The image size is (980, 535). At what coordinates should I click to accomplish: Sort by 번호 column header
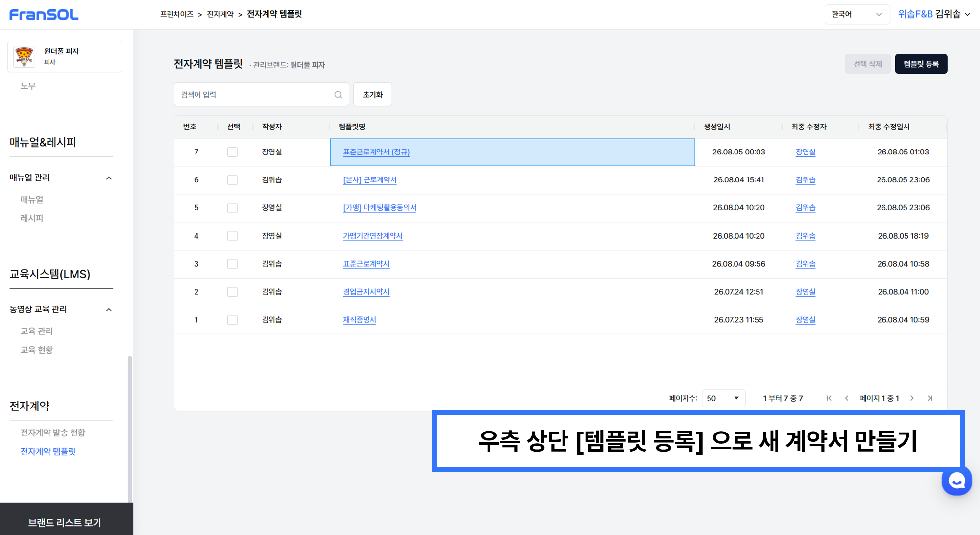[x=190, y=127]
